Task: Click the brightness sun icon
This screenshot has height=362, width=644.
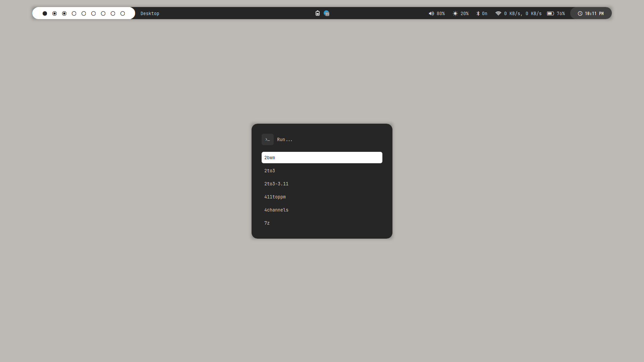Action: pos(455,14)
